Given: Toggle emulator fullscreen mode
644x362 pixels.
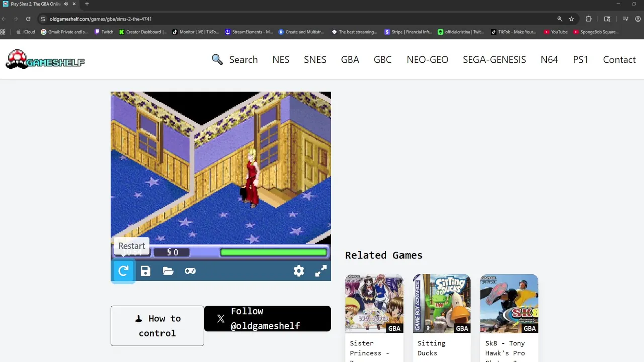Looking at the screenshot, I should click(320, 271).
